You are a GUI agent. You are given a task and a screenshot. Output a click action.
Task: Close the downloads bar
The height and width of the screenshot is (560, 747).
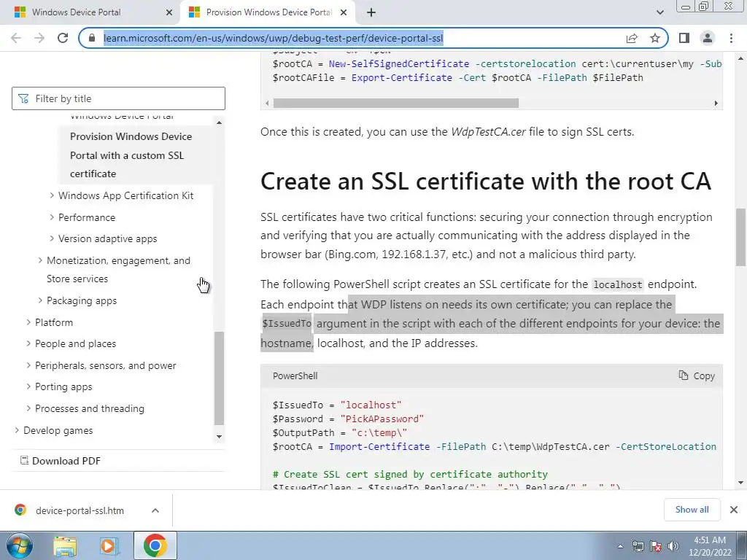[734, 510]
